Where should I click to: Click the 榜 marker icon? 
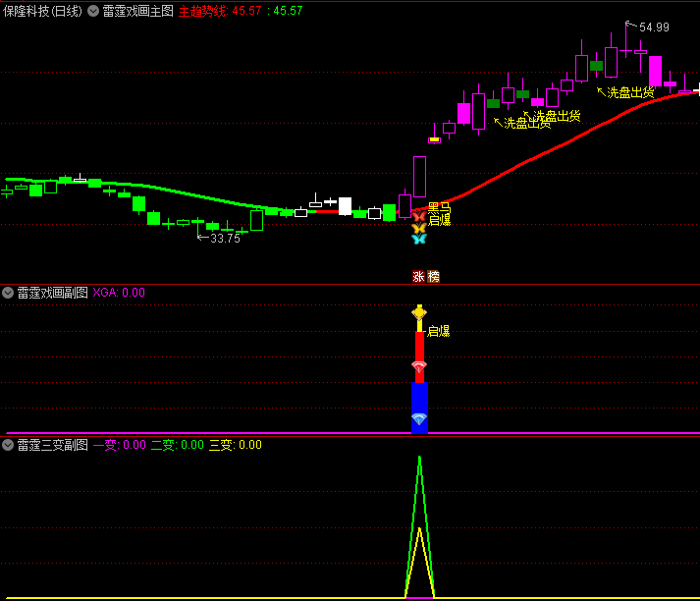(x=434, y=277)
